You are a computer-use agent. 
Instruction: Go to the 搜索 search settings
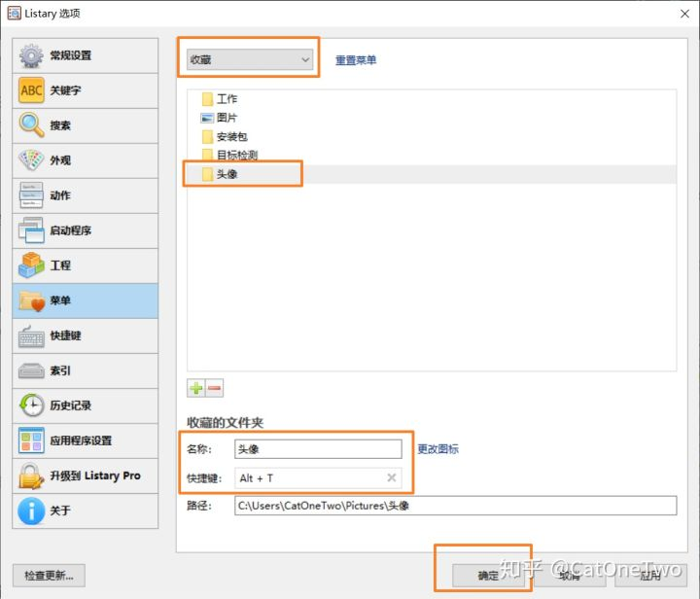point(85,125)
